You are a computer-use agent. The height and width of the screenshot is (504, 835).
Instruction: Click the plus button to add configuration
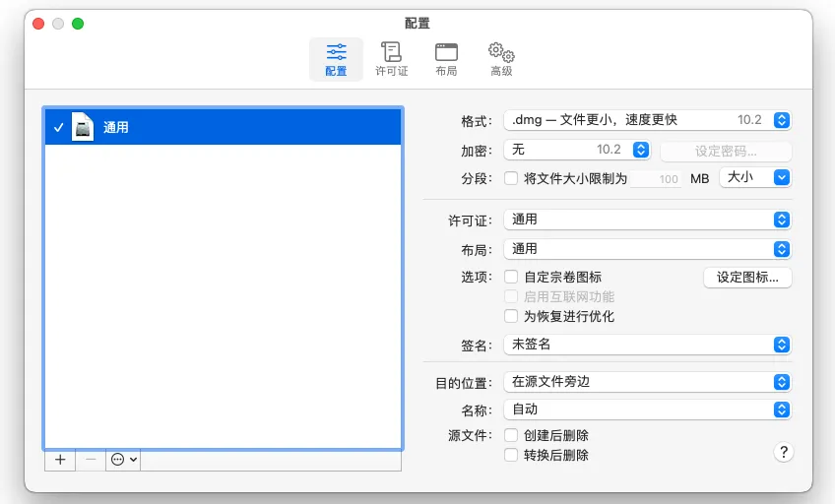60,460
